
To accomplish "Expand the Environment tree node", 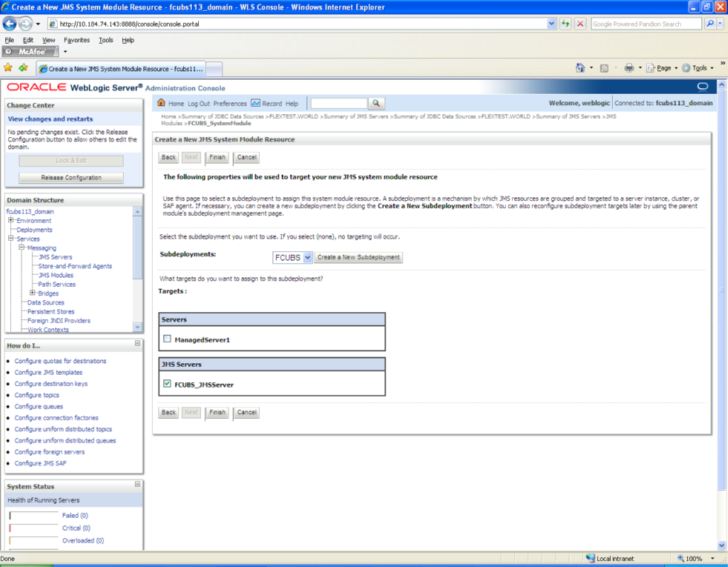I will tap(11, 220).
